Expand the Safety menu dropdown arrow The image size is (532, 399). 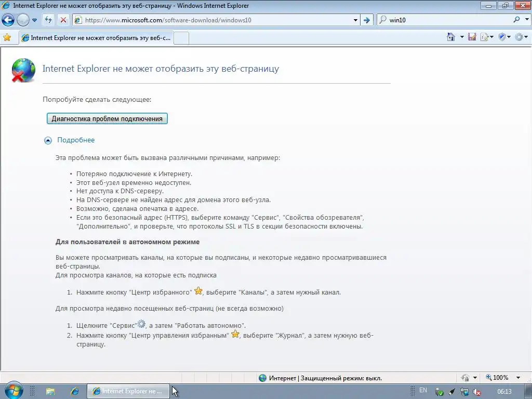click(x=509, y=37)
